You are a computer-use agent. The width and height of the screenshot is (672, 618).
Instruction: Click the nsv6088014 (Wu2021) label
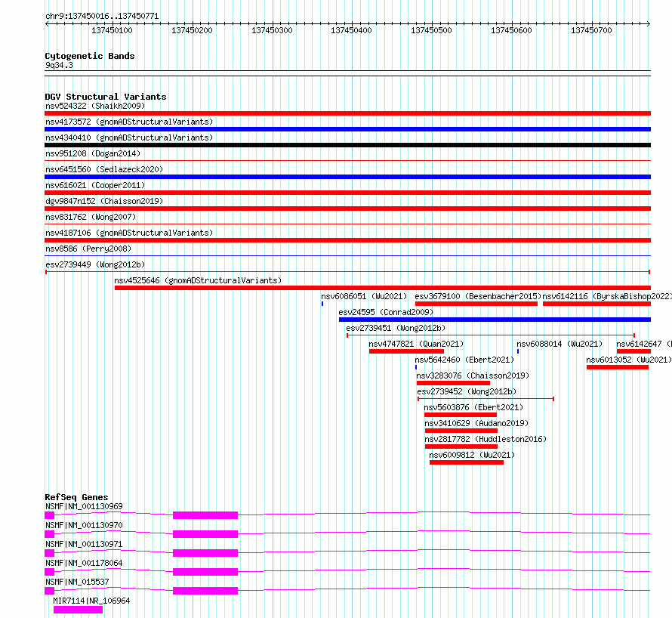[x=559, y=344]
